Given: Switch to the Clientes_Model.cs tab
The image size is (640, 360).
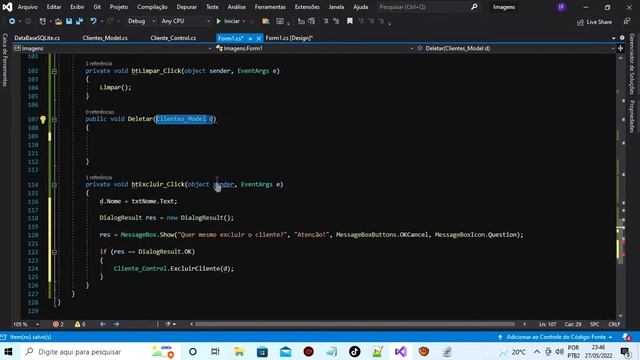Looking at the screenshot, I should [x=105, y=38].
